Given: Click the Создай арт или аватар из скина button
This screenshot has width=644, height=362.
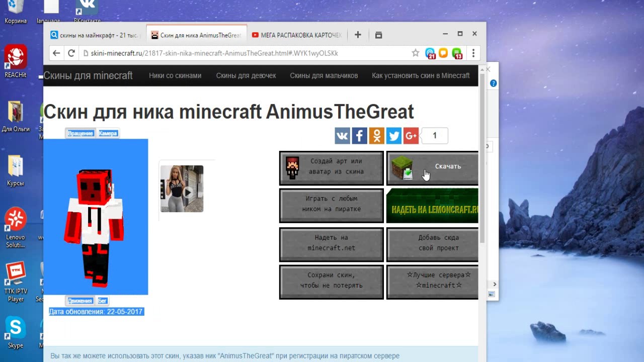Looking at the screenshot, I should [332, 168].
